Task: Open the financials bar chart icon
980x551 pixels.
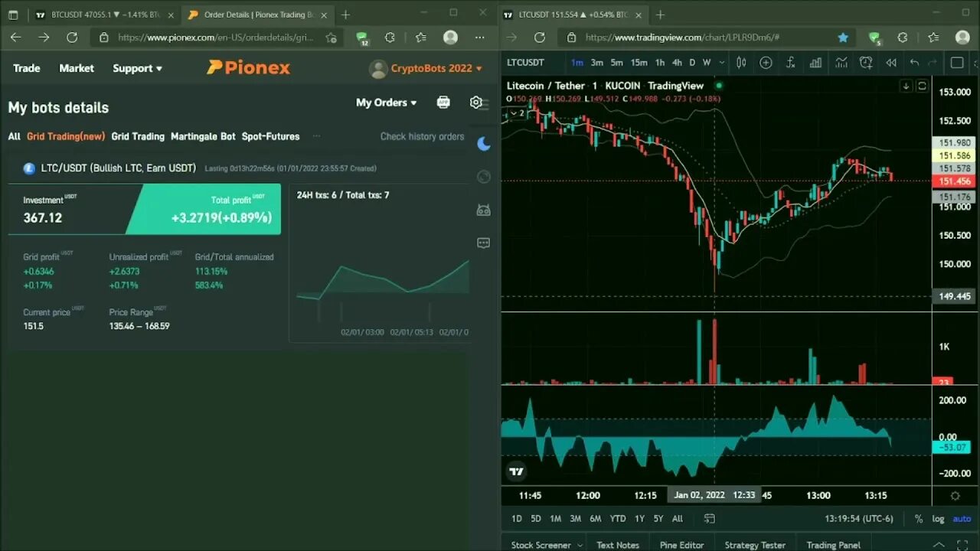Action: (x=817, y=63)
